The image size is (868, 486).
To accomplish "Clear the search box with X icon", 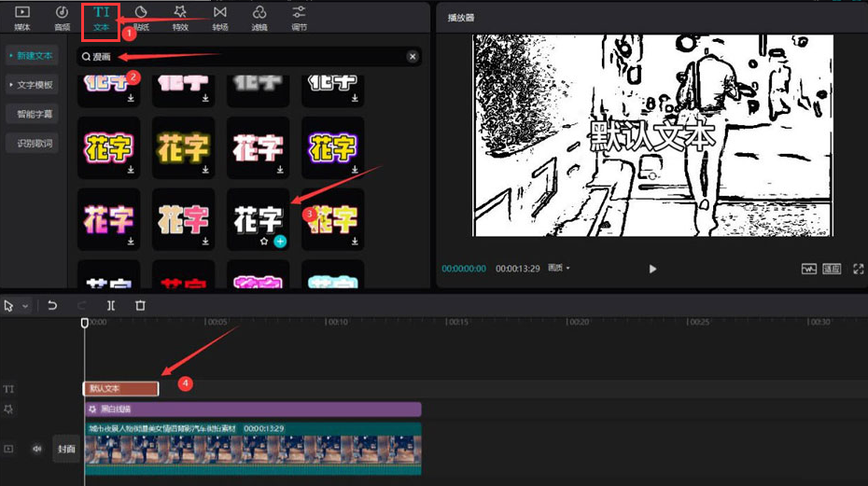I will coord(413,57).
